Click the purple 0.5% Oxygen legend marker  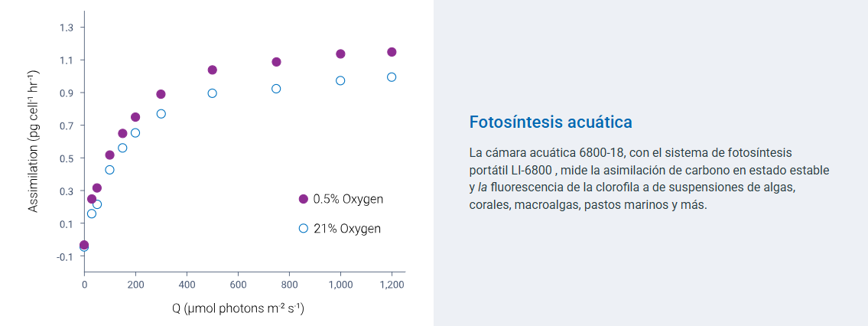click(303, 199)
